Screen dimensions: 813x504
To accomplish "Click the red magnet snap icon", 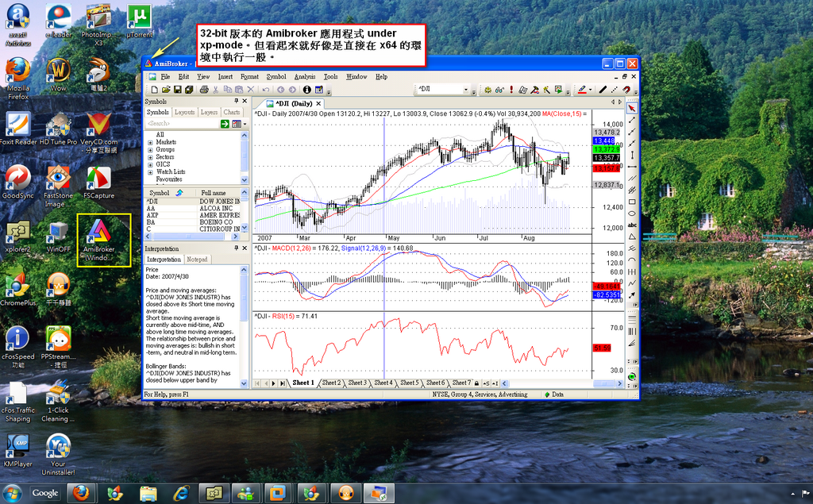I will click(627, 90).
